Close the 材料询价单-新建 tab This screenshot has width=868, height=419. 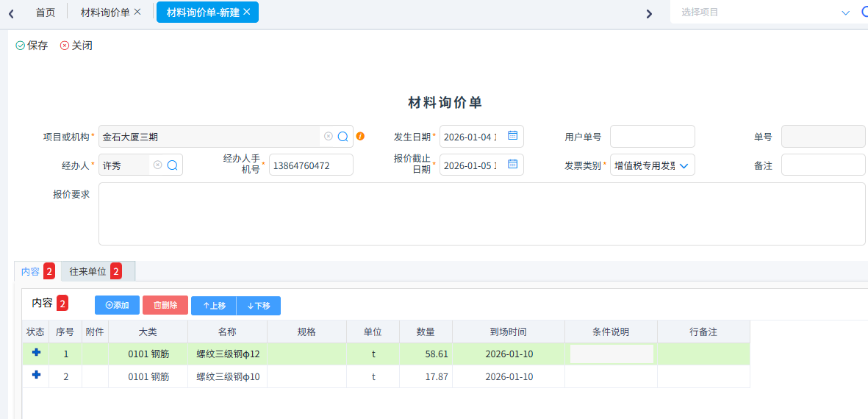click(x=246, y=12)
